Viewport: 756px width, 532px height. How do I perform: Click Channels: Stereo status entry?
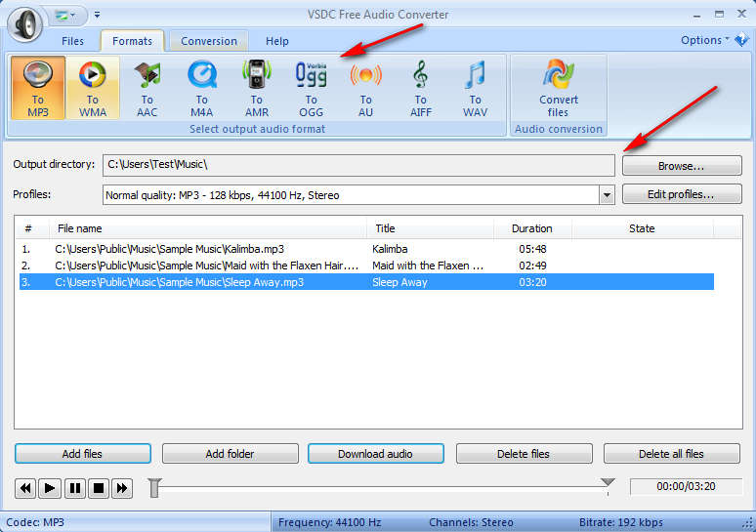[x=471, y=522]
